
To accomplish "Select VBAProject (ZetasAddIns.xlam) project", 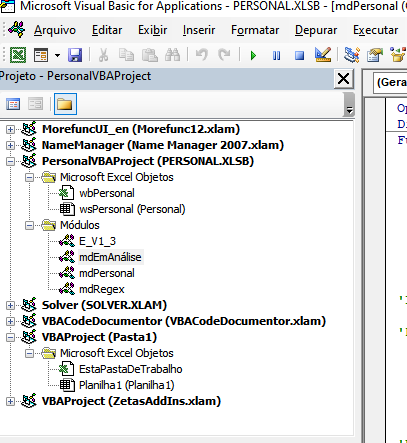I will 131,401.
